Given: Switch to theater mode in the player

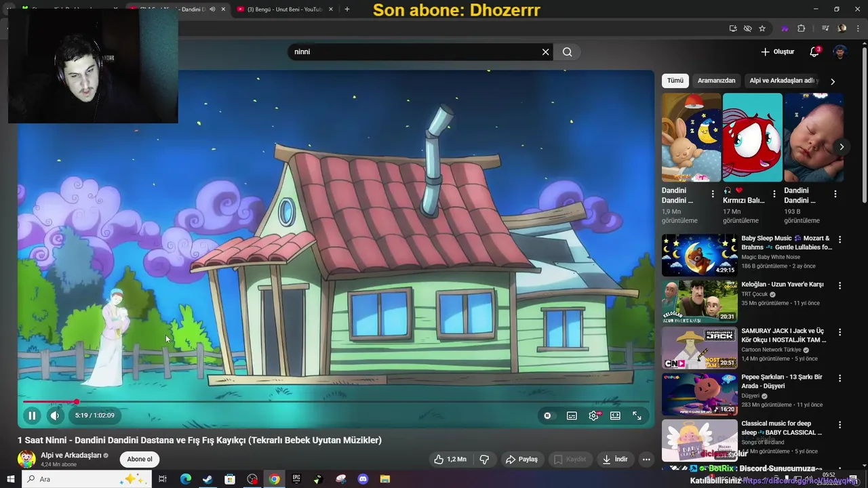Looking at the screenshot, I should point(615,415).
